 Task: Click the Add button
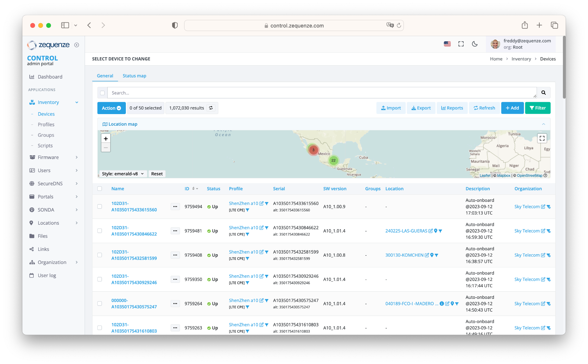pos(512,108)
